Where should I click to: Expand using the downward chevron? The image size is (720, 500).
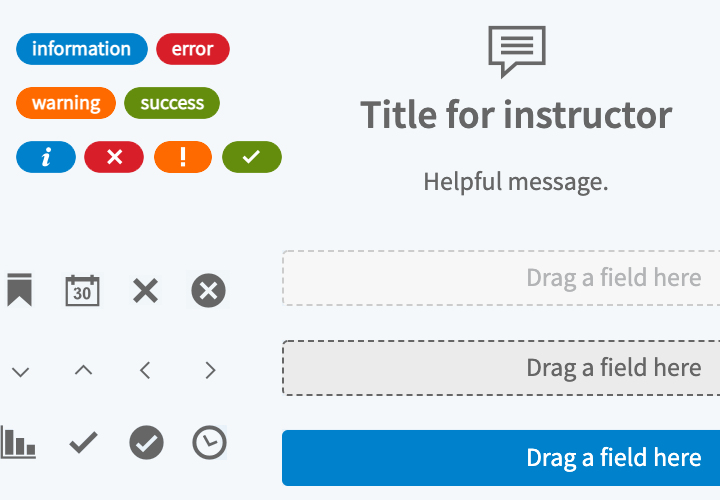pos(20,371)
